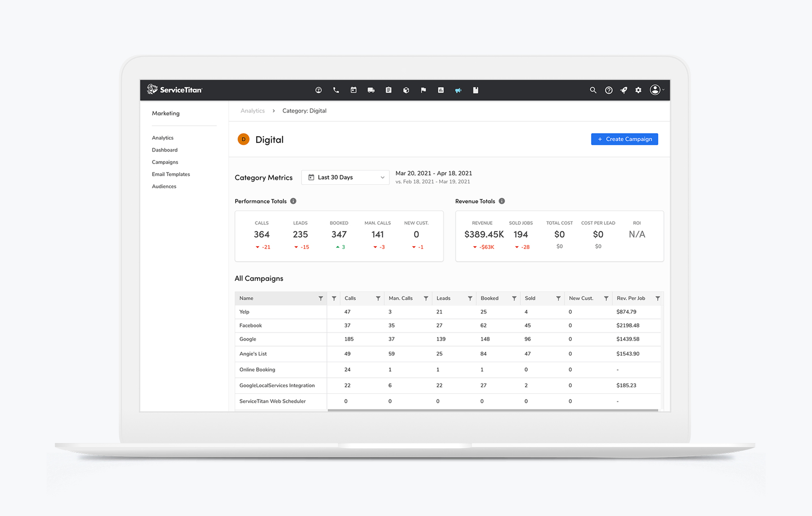This screenshot has width=812, height=516.
Task: Expand the user profile chevron menu
Action: pos(663,90)
